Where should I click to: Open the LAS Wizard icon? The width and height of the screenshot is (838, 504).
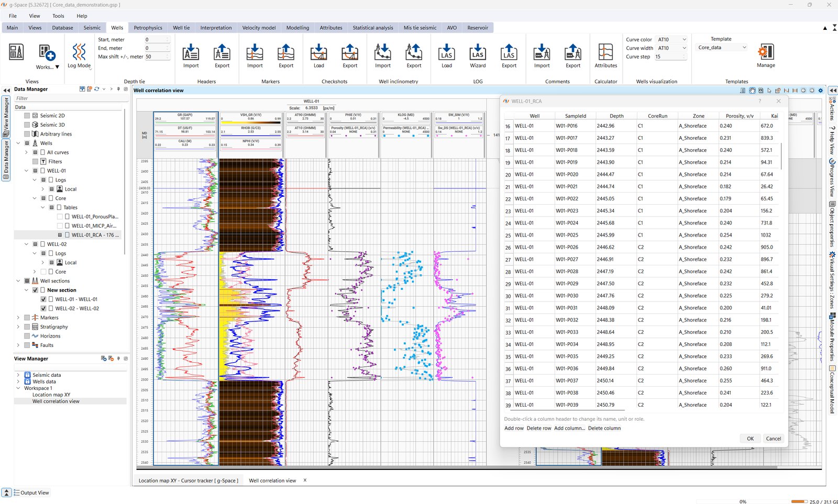click(478, 52)
